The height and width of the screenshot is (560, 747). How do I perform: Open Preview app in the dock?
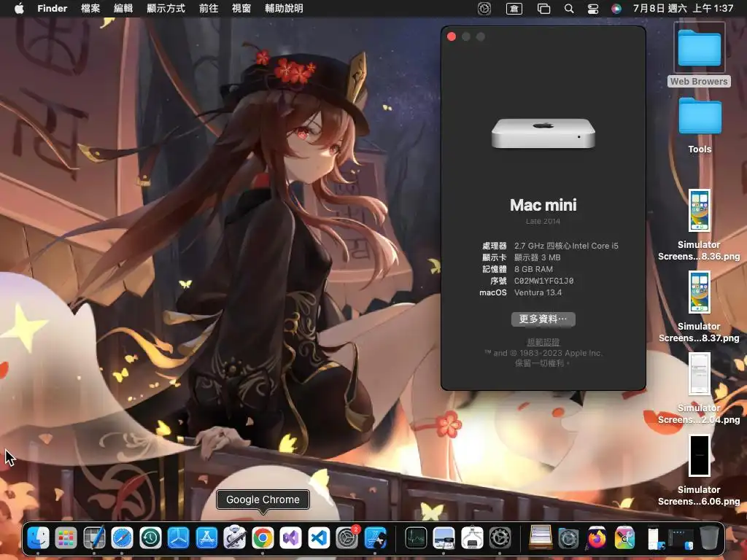[444, 538]
